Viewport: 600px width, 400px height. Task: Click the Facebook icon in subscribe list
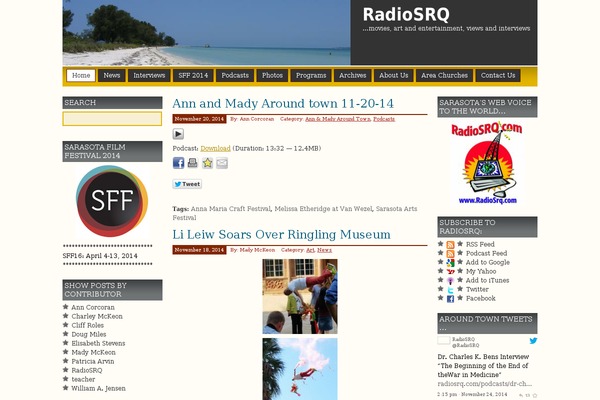click(450, 299)
